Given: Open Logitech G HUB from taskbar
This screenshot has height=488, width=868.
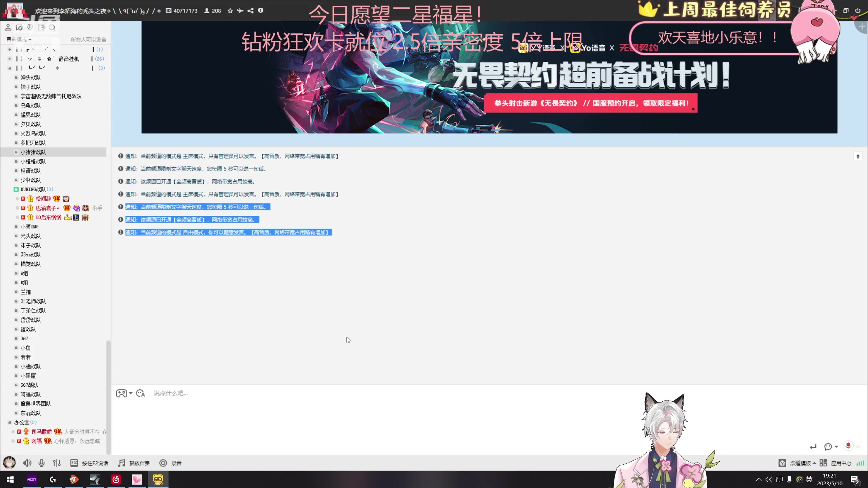Looking at the screenshot, I should click(53, 480).
